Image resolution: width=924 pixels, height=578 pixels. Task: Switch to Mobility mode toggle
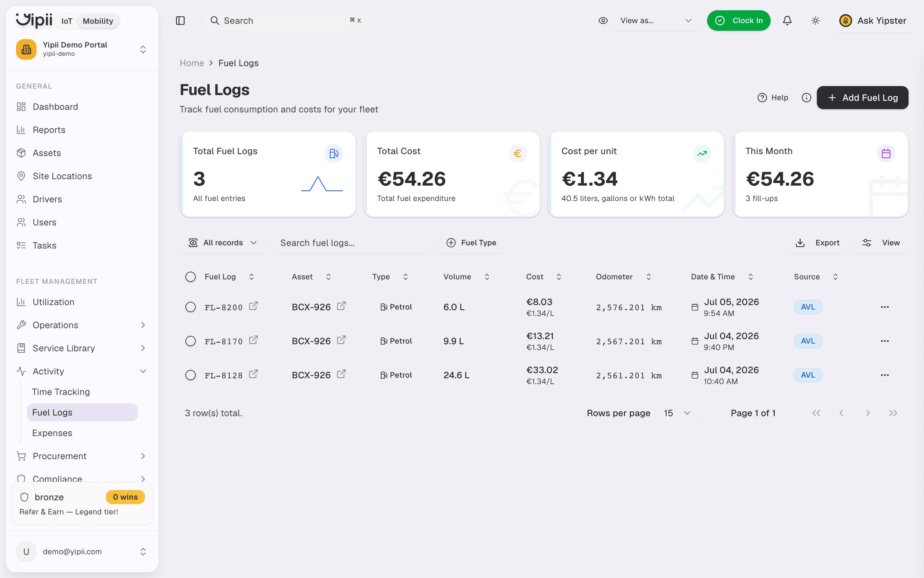98,21
